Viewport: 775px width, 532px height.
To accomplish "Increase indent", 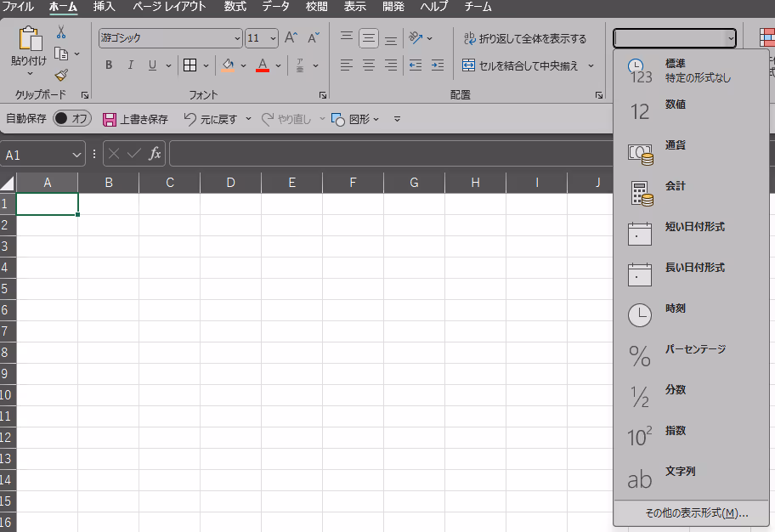I will [438, 65].
